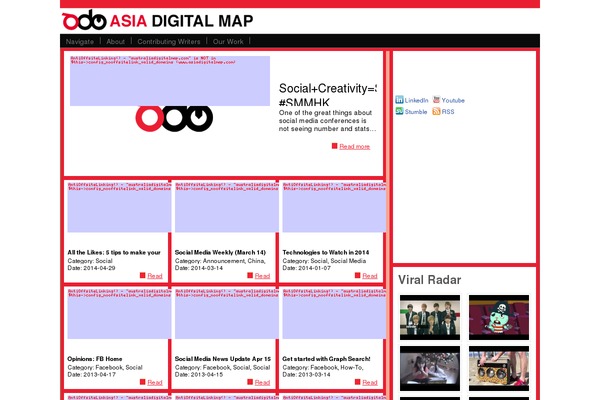The image size is (600, 400).
Task: Open the Stumble social icon
Action: (x=399, y=111)
